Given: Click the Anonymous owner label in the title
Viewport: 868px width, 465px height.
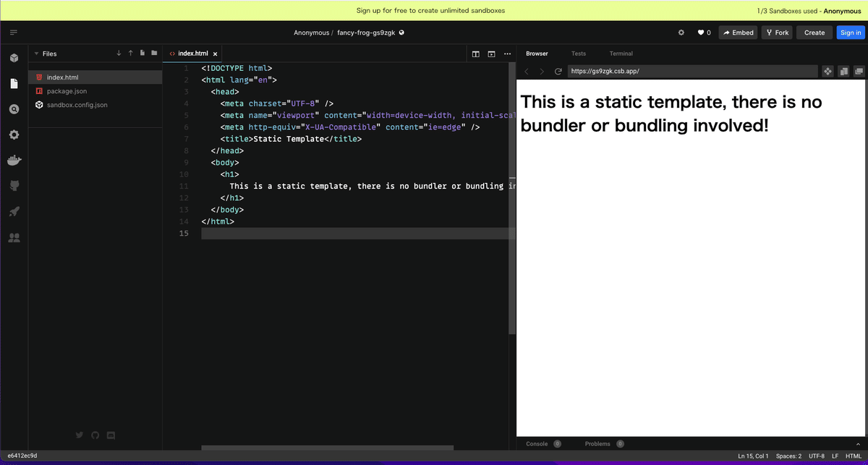Looking at the screenshot, I should click(313, 33).
